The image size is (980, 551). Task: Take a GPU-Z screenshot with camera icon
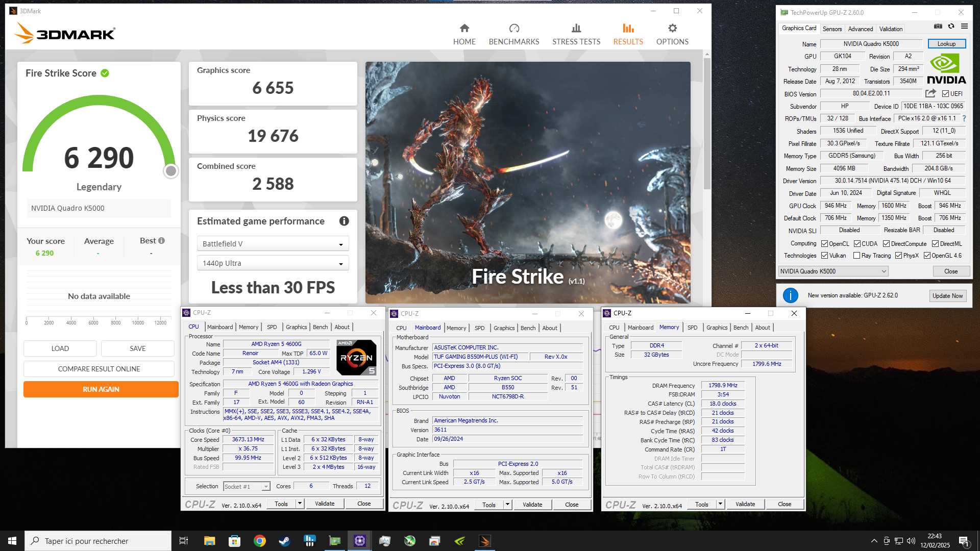point(938,26)
